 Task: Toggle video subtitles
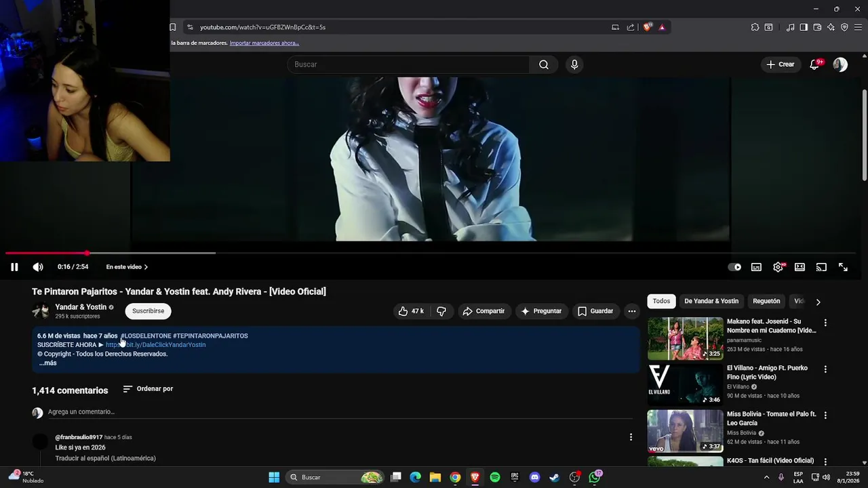(756, 267)
